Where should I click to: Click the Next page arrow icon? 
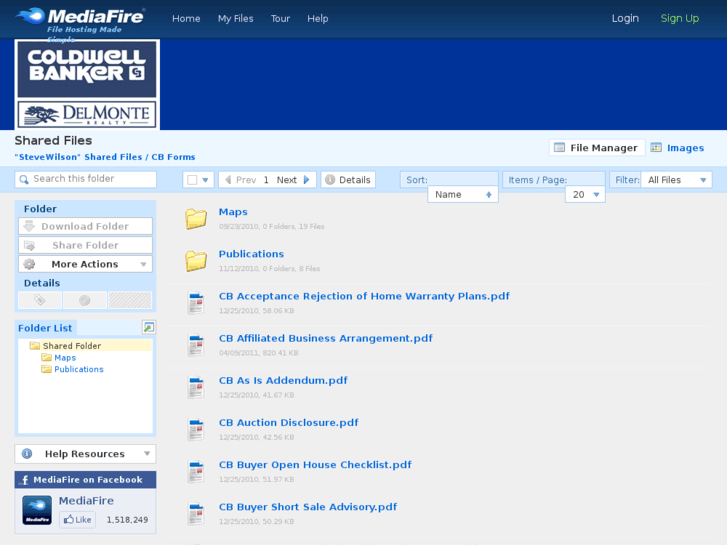coord(308,180)
